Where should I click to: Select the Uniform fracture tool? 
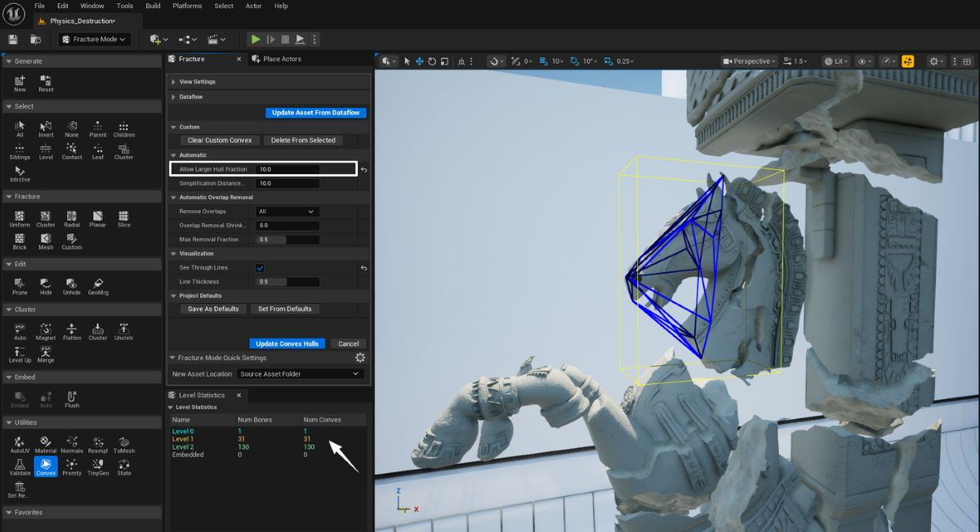click(20, 217)
